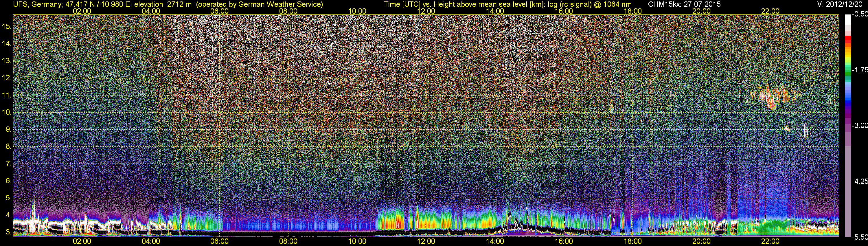The height and width of the screenshot is (246, 868).
Task: Click the top-axis time label "12:00"
Action: click(426, 11)
